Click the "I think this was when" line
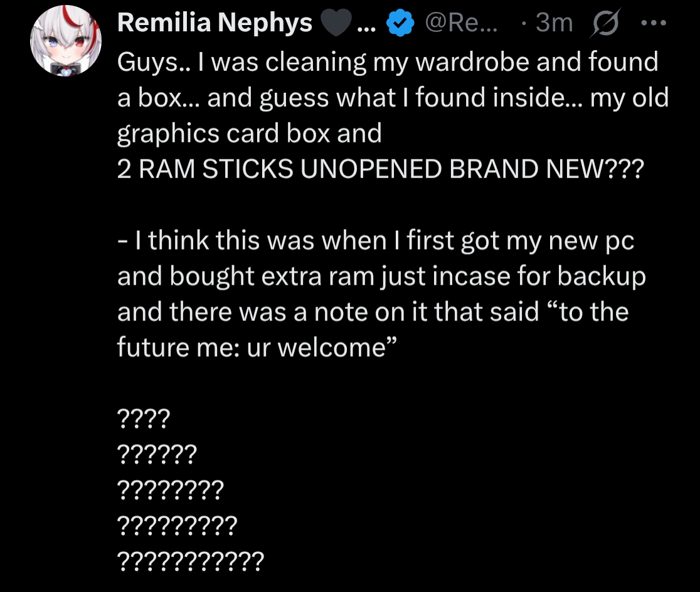This screenshot has height=592, width=700. [375, 241]
